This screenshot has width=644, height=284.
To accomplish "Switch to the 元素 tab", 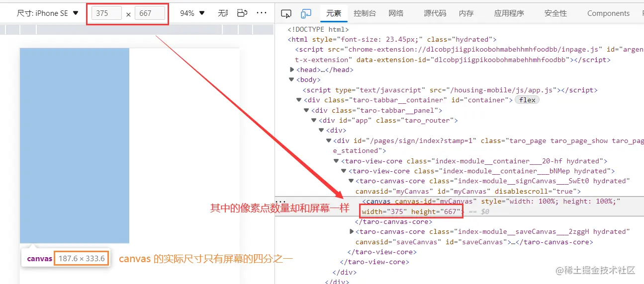I will [334, 13].
